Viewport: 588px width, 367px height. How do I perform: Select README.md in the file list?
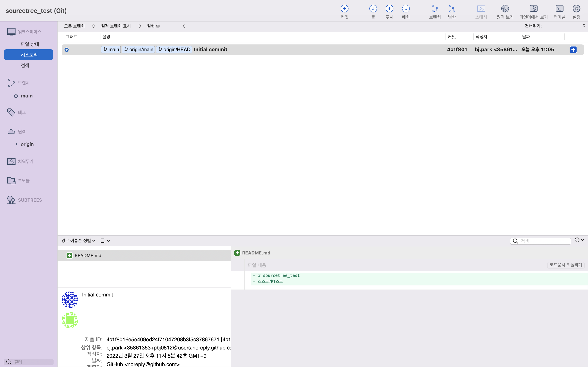(x=88, y=256)
